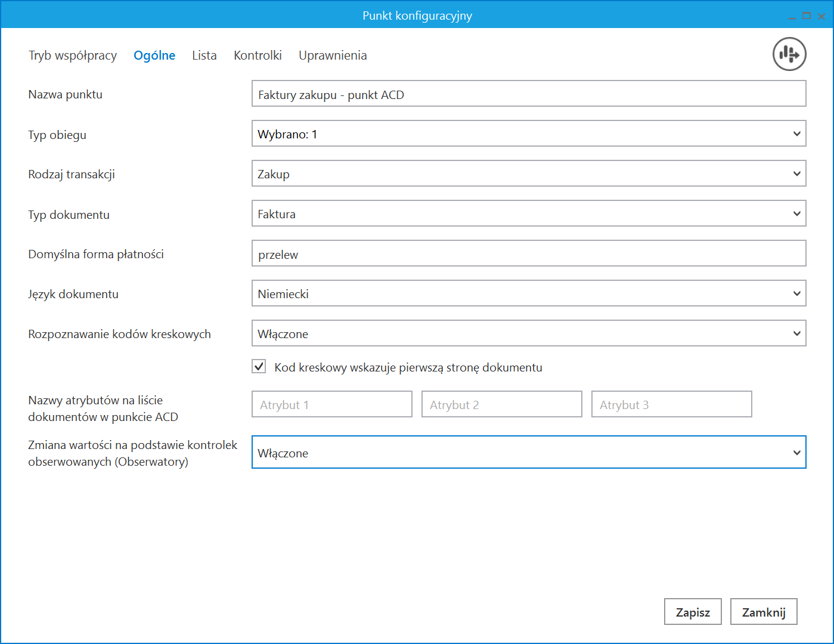The width and height of the screenshot is (834, 644).
Task: Maximize the Punkt konfiguracyjny window
Action: point(807,16)
